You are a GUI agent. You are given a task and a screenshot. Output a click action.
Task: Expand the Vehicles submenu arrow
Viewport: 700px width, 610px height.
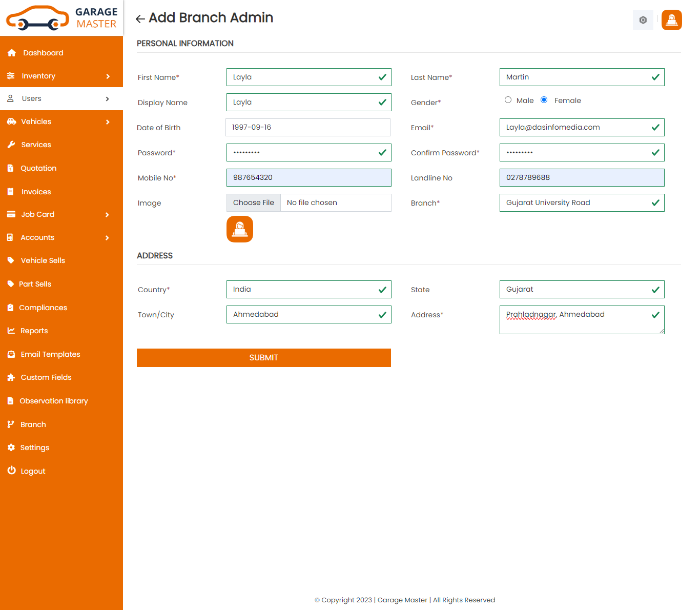pos(108,122)
